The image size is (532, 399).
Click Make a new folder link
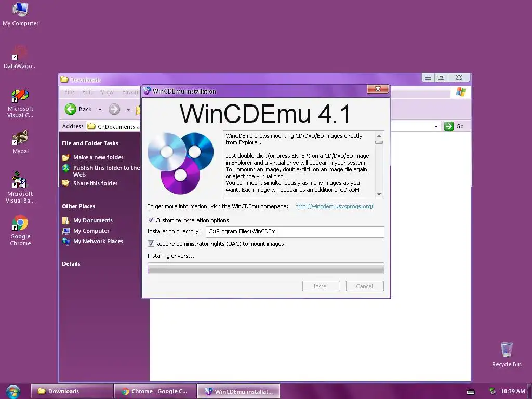coord(98,157)
